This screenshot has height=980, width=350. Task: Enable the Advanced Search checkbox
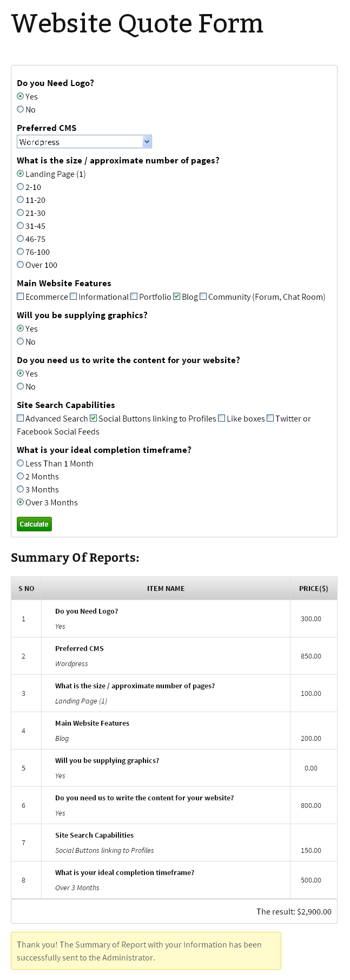(21, 418)
